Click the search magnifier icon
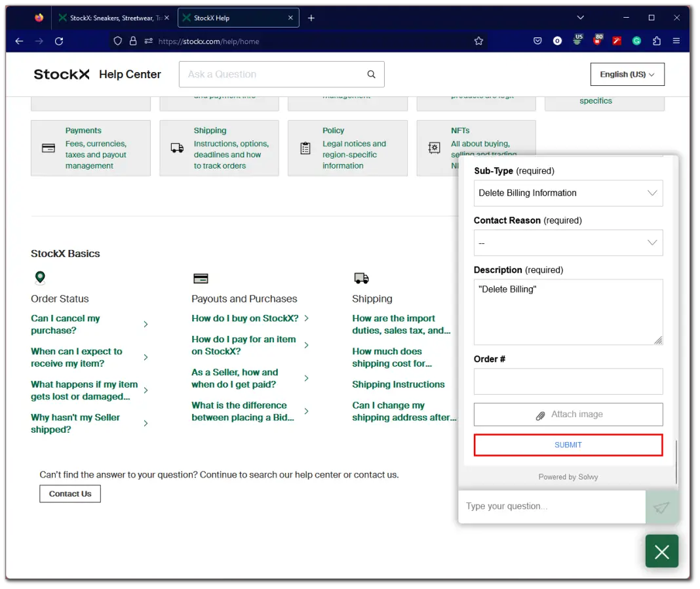700x589 pixels. [x=371, y=75]
